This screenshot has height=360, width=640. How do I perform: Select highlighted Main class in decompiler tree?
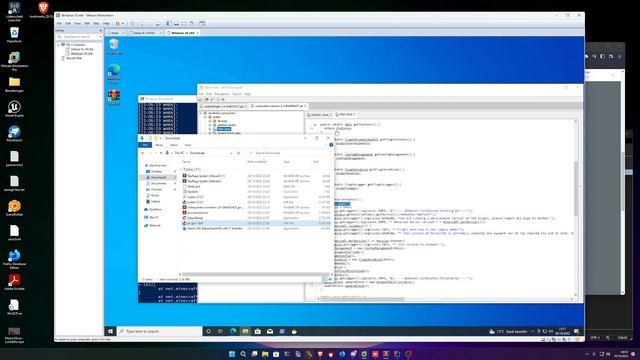[x=224, y=129]
